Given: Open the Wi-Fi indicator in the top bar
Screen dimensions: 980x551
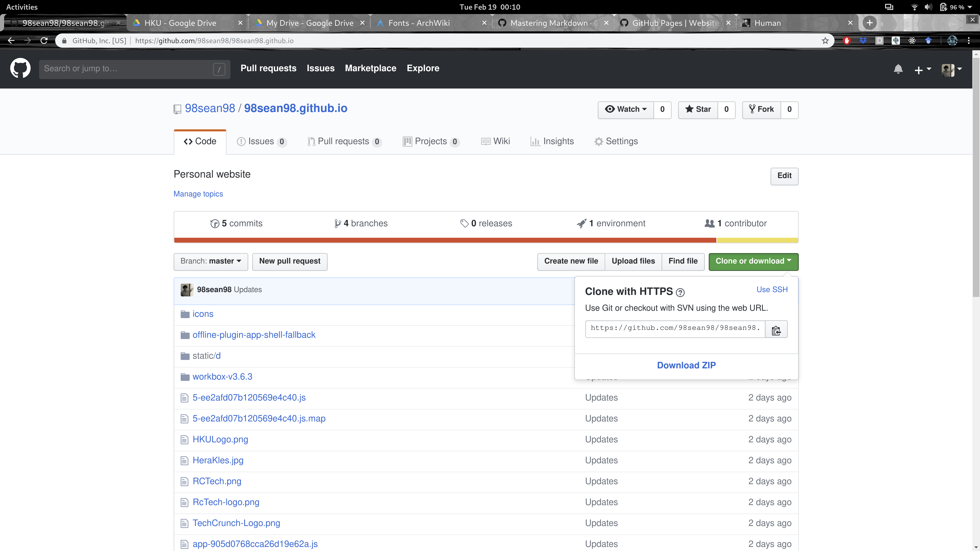Looking at the screenshot, I should 914,7.
